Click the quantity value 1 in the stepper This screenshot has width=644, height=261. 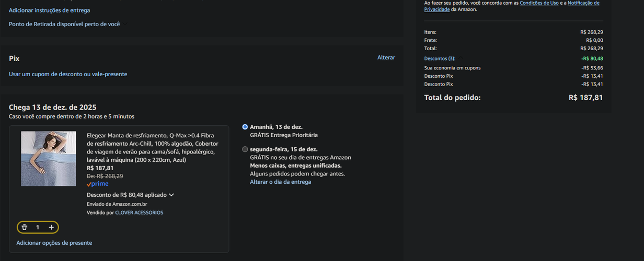click(x=38, y=227)
